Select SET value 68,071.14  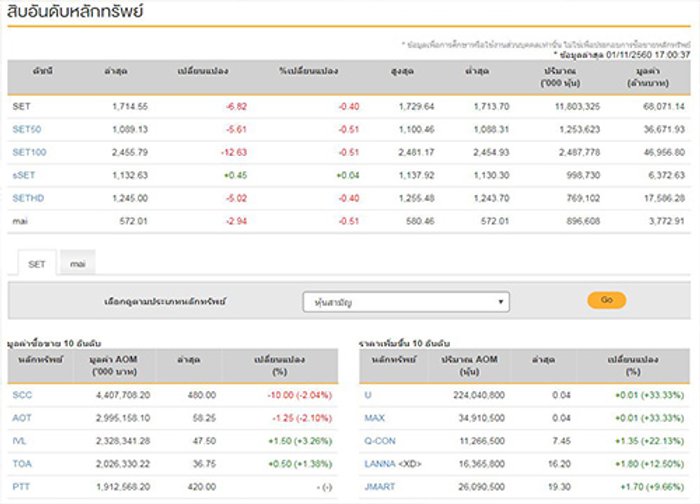(664, 106)
